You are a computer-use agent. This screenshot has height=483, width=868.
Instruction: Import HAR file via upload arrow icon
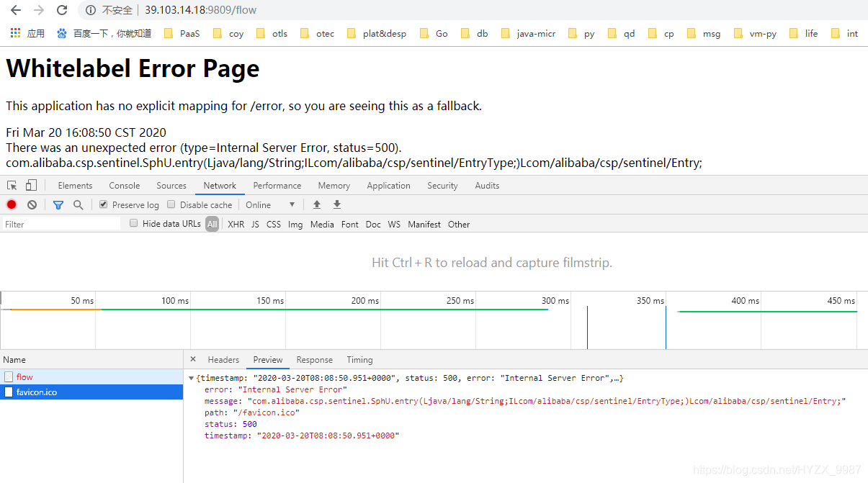(x=317, y=204)
